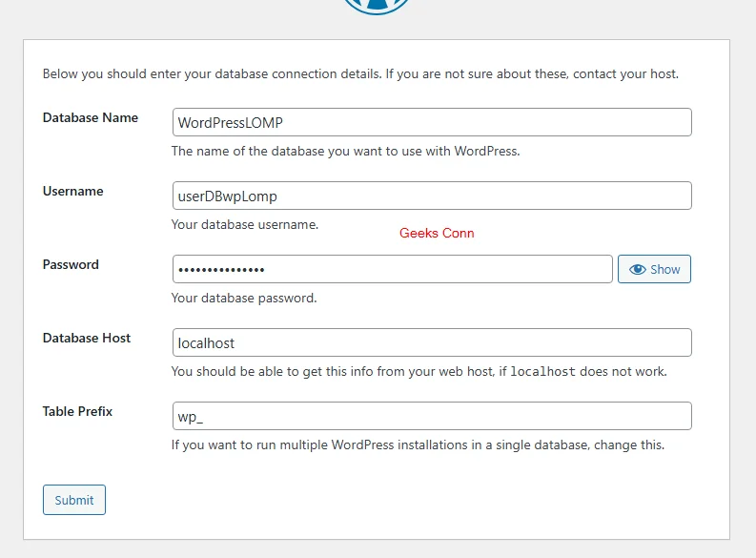Image resolution: width=756 pixels, height=558 pixels.
Task: Click the Database Name input field
Action: 432,122
